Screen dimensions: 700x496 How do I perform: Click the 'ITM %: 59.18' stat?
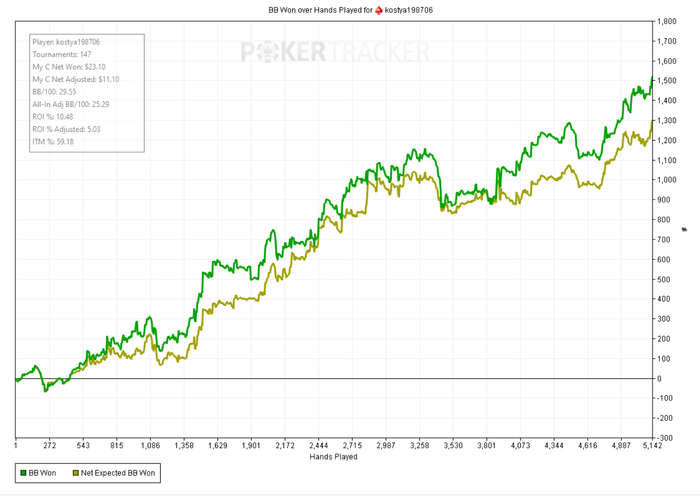tap(53, 142)
